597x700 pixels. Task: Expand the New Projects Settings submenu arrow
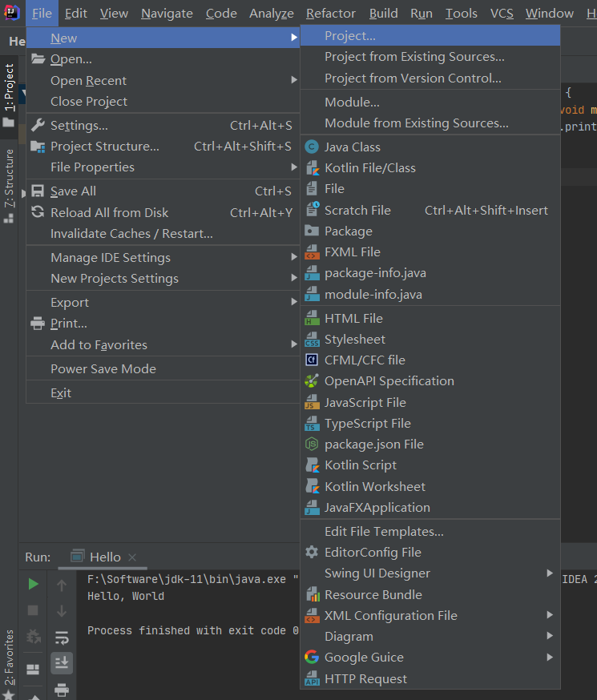294,278
